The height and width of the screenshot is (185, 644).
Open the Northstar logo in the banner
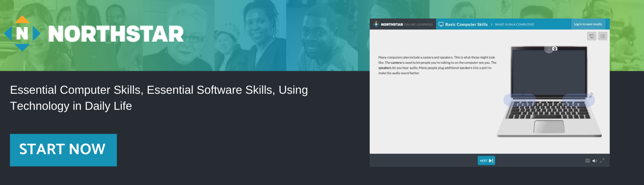tap(94, 34)
